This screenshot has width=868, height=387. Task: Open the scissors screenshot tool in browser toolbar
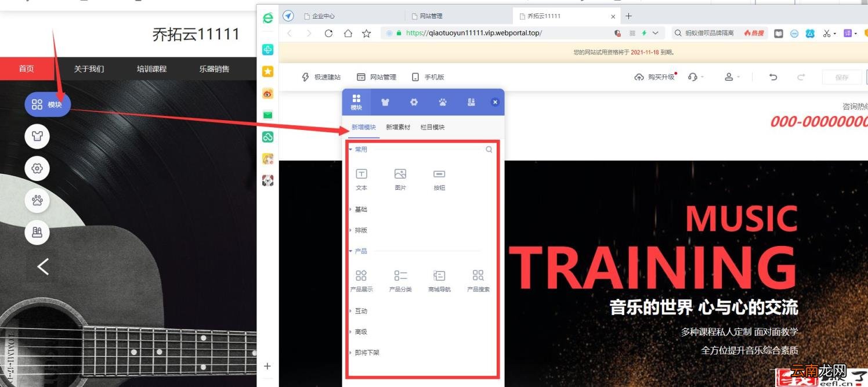827,33
